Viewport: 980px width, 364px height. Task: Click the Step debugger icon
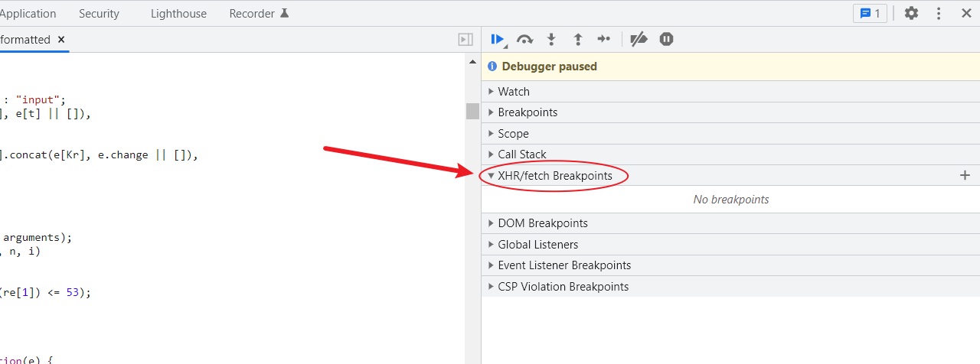(x=604, y=39)
